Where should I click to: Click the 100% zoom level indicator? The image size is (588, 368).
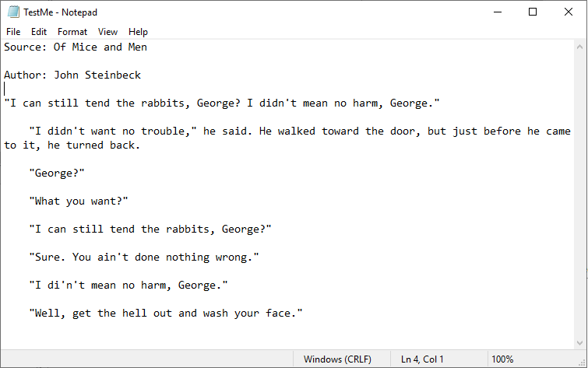coord(502,359)
